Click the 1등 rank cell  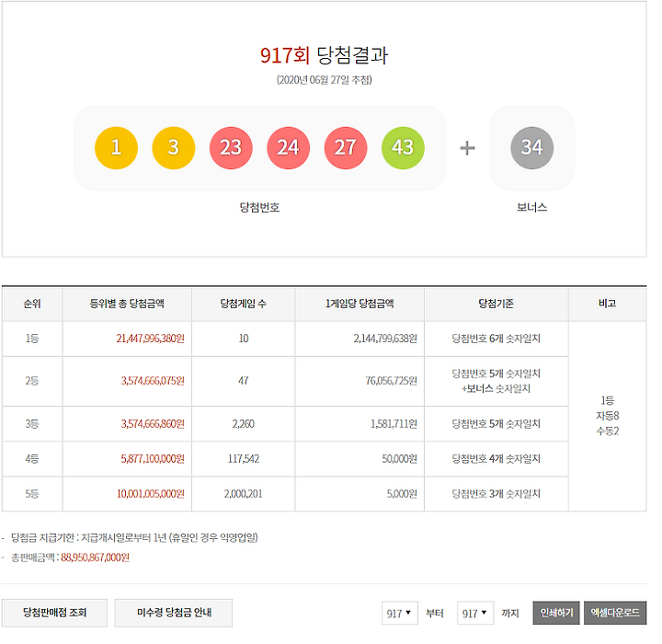pyautogui.click(x=32, y=339)
